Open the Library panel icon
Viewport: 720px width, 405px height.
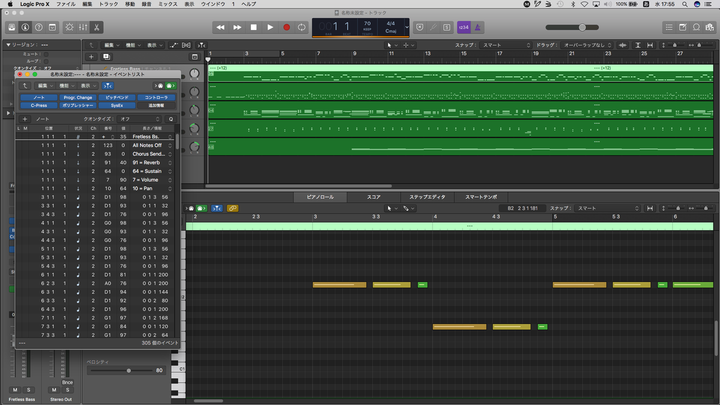pos(12,28)
